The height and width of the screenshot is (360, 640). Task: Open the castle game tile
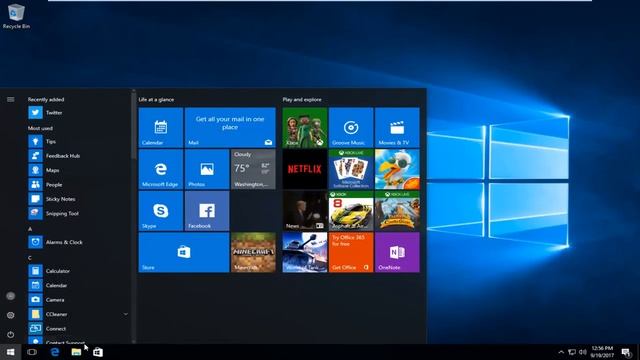(x=397, y=211)
